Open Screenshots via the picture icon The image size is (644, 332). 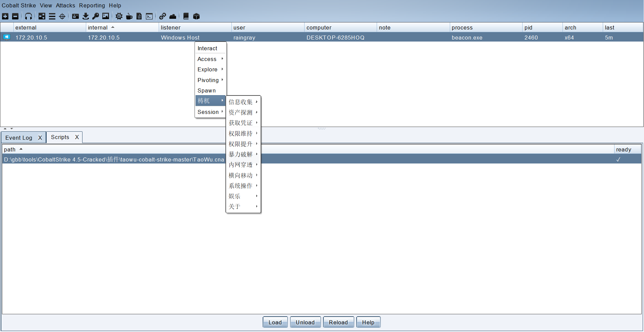pyautogui.click(x=106, y=16)
